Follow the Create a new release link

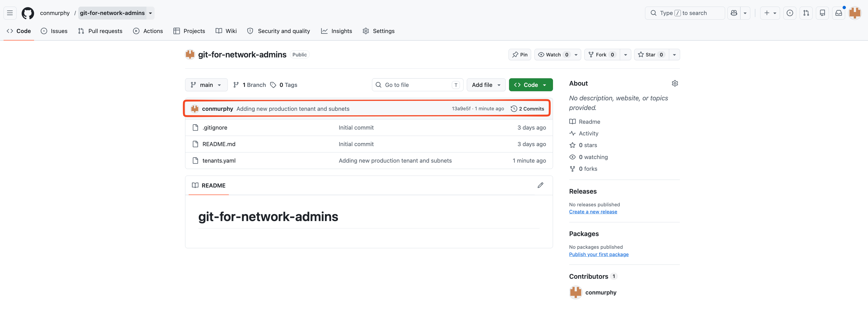click(593, 212)
